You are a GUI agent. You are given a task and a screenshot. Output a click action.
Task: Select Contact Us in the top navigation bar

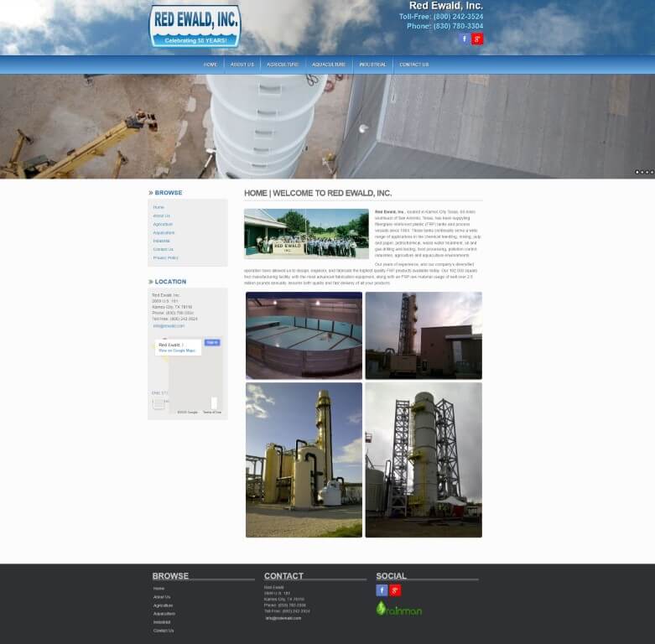pos(413,65)
